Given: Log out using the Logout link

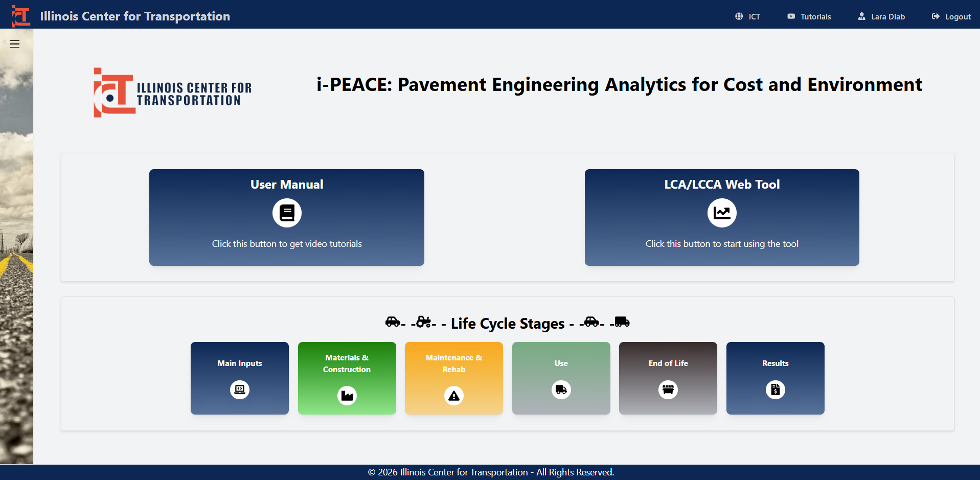Looking at the screenshot, I should point(951,16).
